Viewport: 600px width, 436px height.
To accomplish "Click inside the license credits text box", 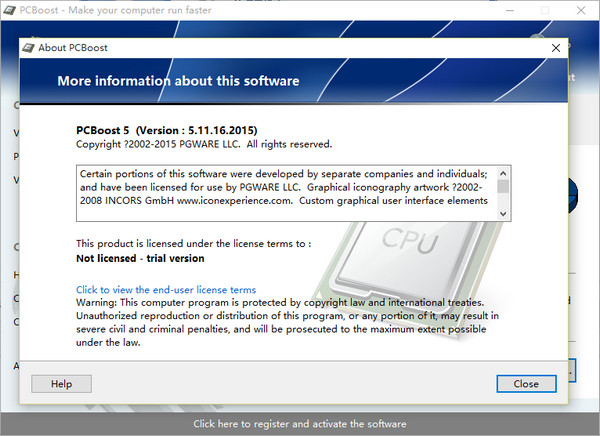I will coord(287,193).
